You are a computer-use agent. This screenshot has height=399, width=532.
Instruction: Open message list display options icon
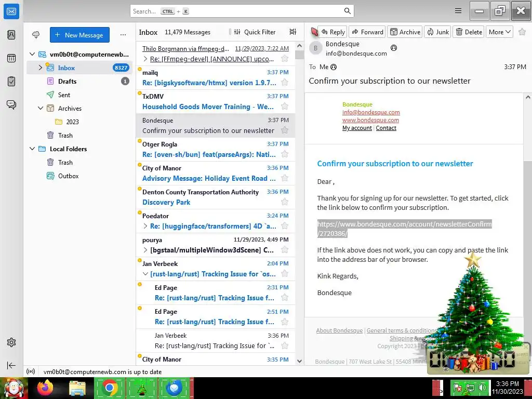tap(293, 32)
